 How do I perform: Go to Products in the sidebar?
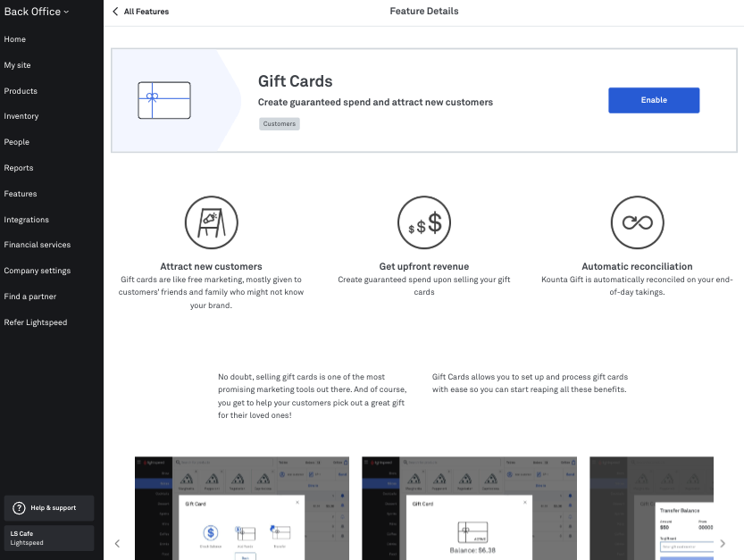click(x=21, y=91)
